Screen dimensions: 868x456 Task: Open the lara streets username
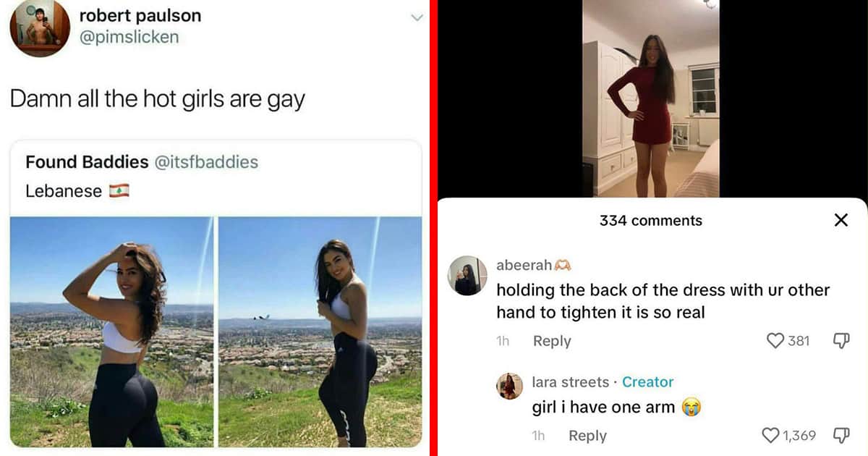(570, 381)
